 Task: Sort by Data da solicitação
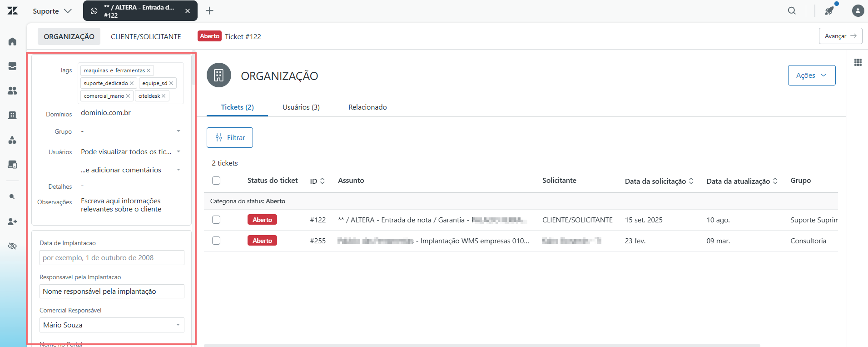pos(691,181)
